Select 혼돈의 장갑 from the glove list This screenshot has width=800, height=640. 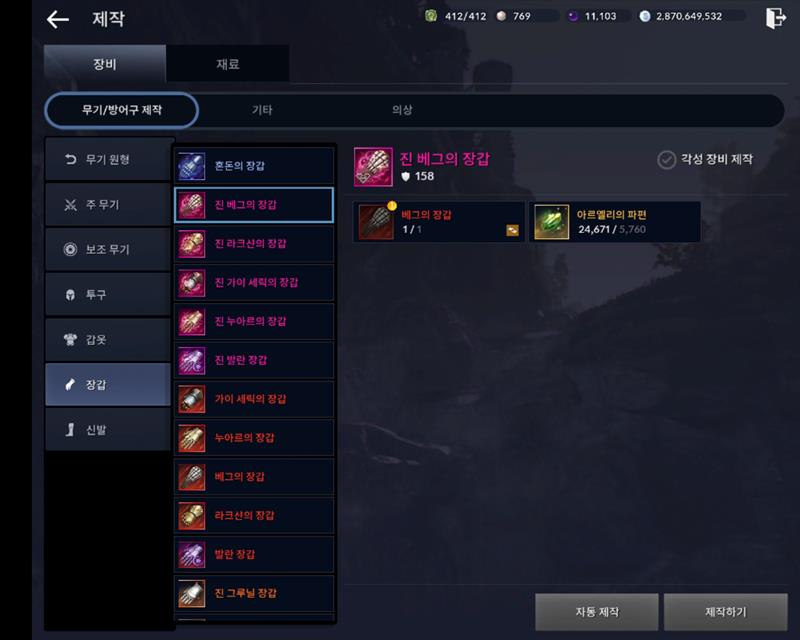tap(254, 166)
